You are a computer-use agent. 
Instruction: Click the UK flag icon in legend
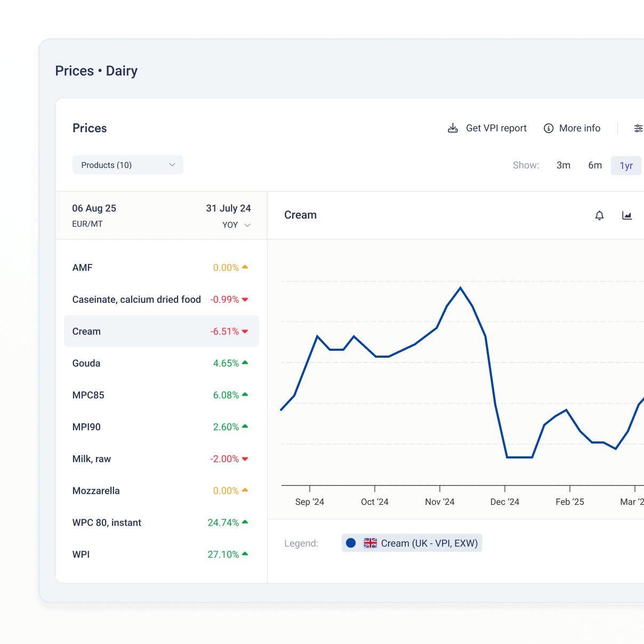tap(370, 543)
